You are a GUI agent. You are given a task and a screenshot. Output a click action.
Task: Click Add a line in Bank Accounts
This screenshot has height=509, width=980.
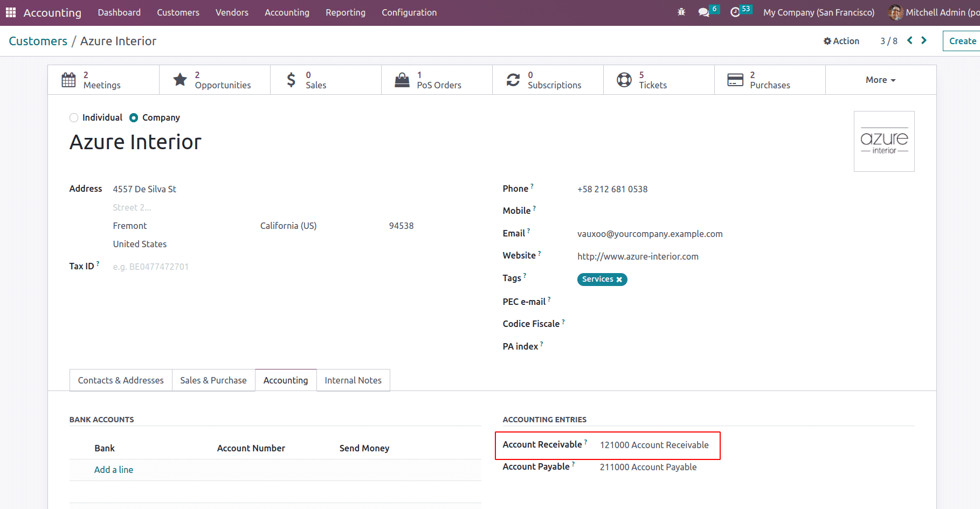114,470
